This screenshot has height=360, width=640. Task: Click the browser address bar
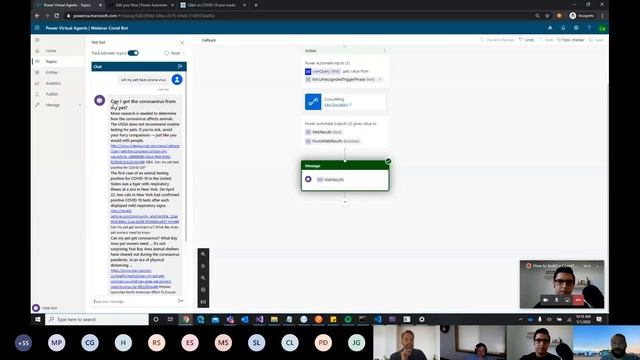(x=300, y=16)
